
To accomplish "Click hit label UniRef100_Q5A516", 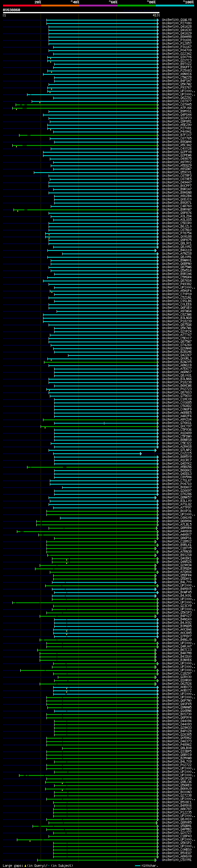I will (x=177, y=271).
